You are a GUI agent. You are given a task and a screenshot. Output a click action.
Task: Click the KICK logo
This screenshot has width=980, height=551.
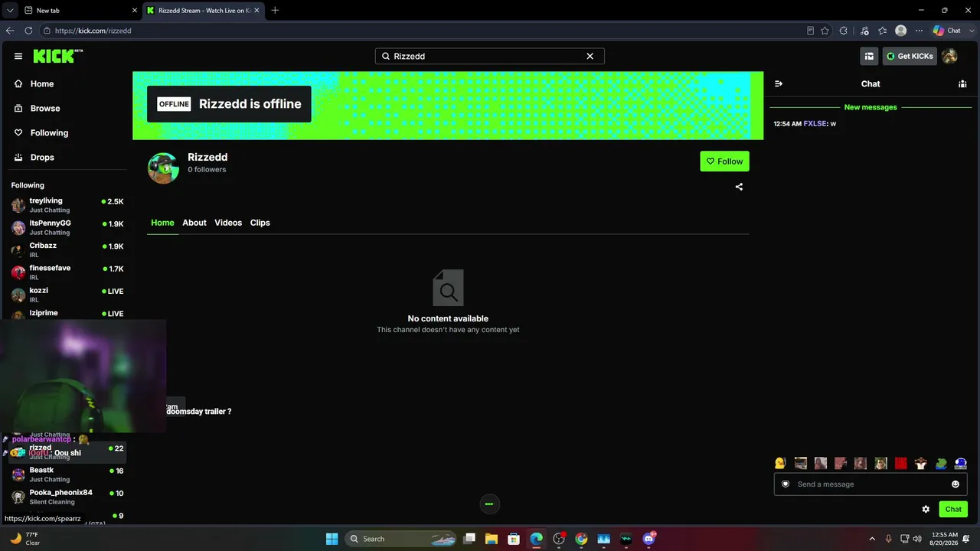[57, 56]
